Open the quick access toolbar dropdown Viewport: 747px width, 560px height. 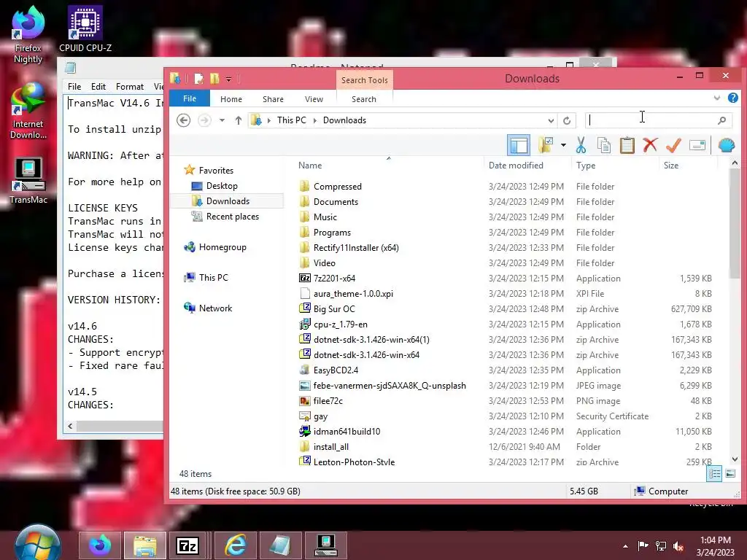[x=228, y=79]
